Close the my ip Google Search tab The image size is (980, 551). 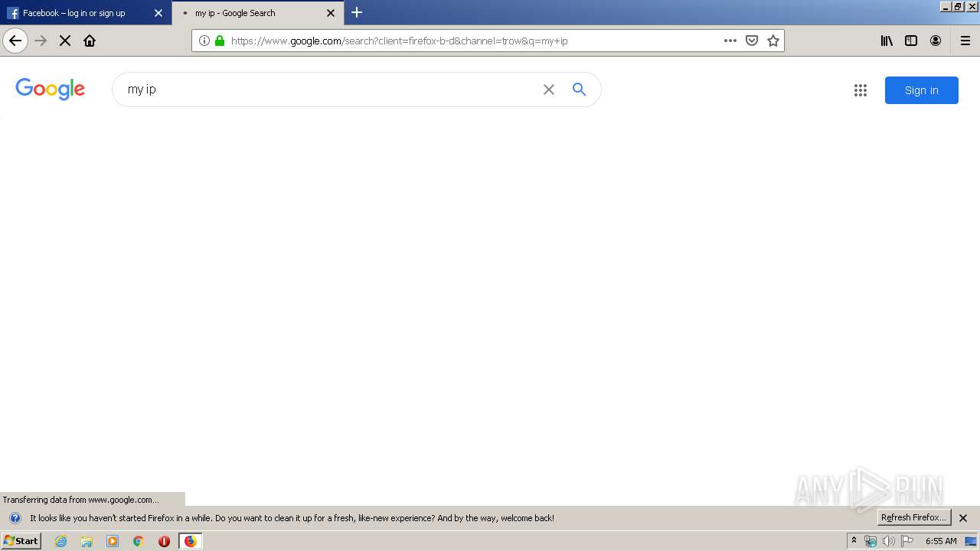pos(331,13)
